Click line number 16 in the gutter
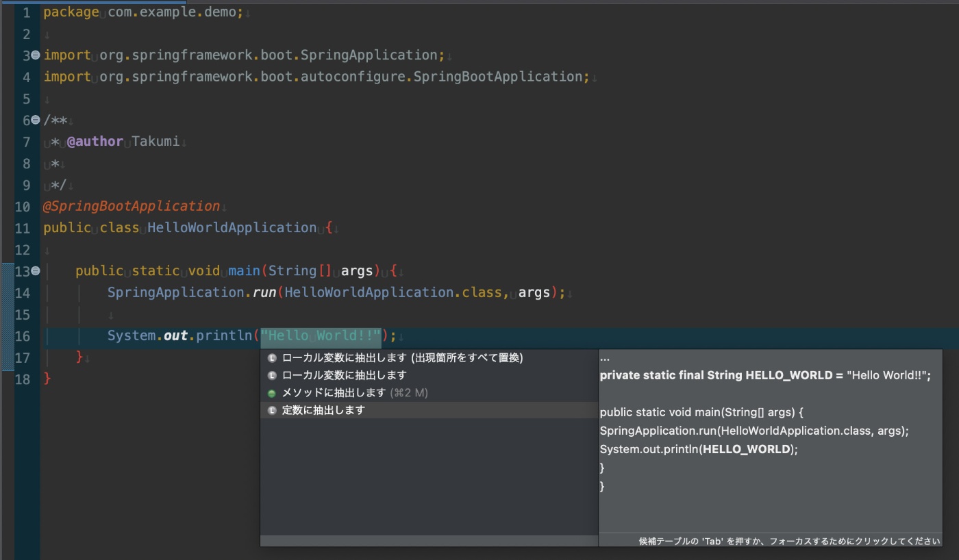Image resolution: width=959 pixels, height=560 pixels. coord(23,336)
